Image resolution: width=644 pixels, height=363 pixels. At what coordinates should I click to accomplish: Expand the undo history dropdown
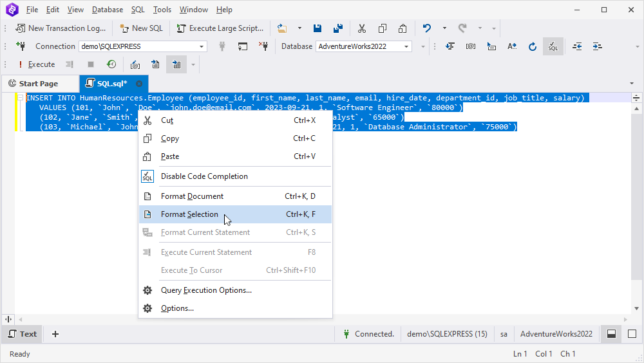(444, 28)
